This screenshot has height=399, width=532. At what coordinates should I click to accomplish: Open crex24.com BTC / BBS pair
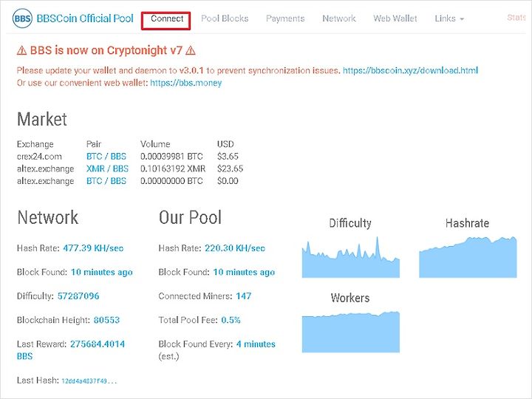tap(106, 157)
